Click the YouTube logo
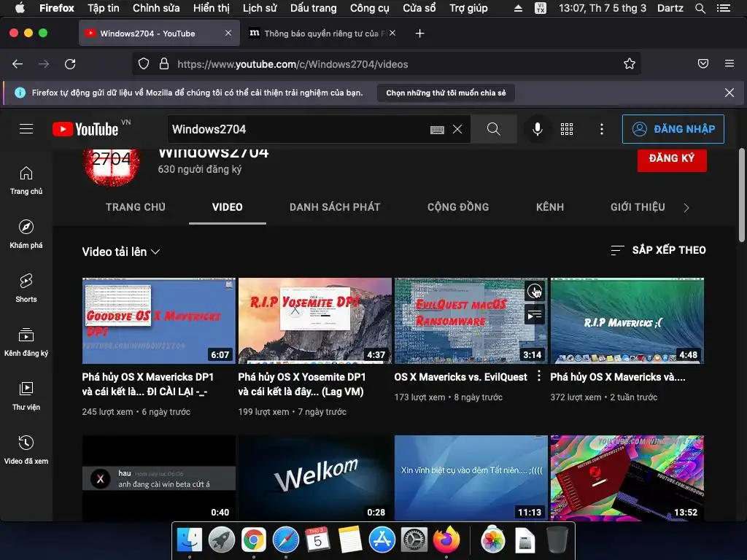The width and height of the screenshot is (747, 560). coord(86,129)
